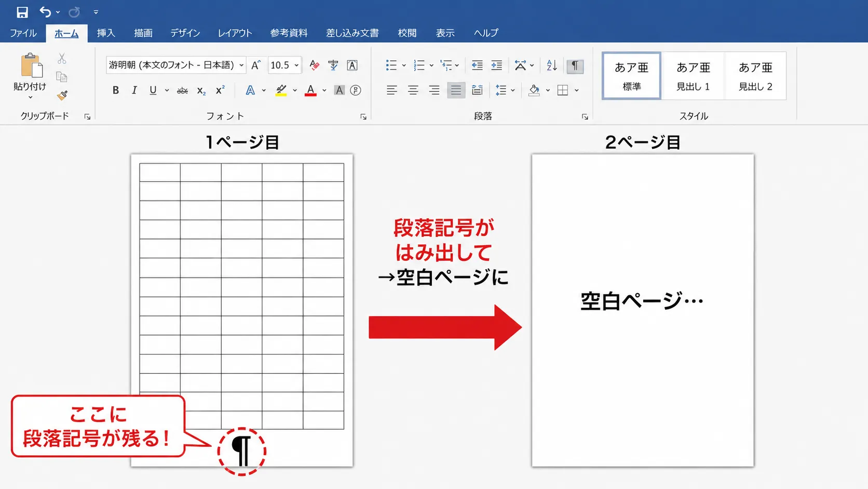Toggle character shading icon
Screen dimensions: 868x489
pyautogui.click(x=339, y=90)
